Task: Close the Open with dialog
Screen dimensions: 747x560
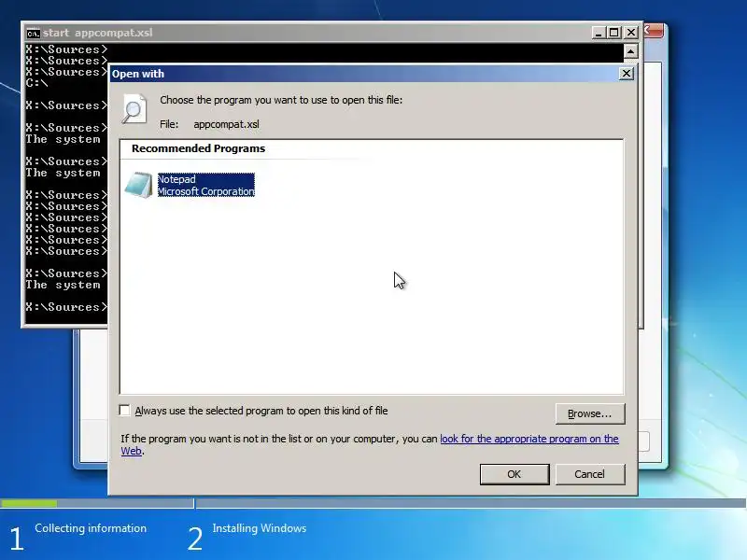Action: pyautogui.click(x=626, y=74)
